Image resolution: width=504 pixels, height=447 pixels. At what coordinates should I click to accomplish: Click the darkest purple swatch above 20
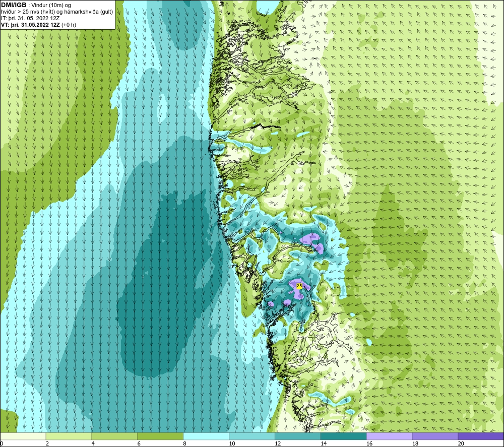tap(481, 436)
